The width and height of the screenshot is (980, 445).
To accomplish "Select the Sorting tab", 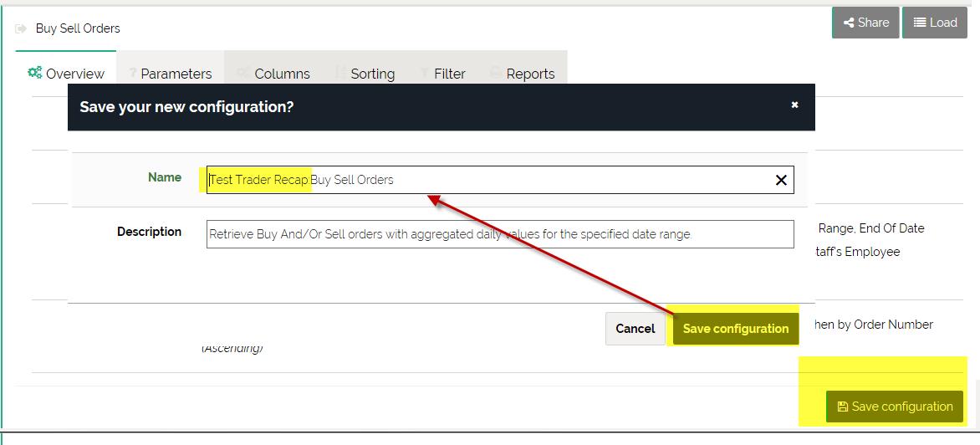I will point(365,74).
